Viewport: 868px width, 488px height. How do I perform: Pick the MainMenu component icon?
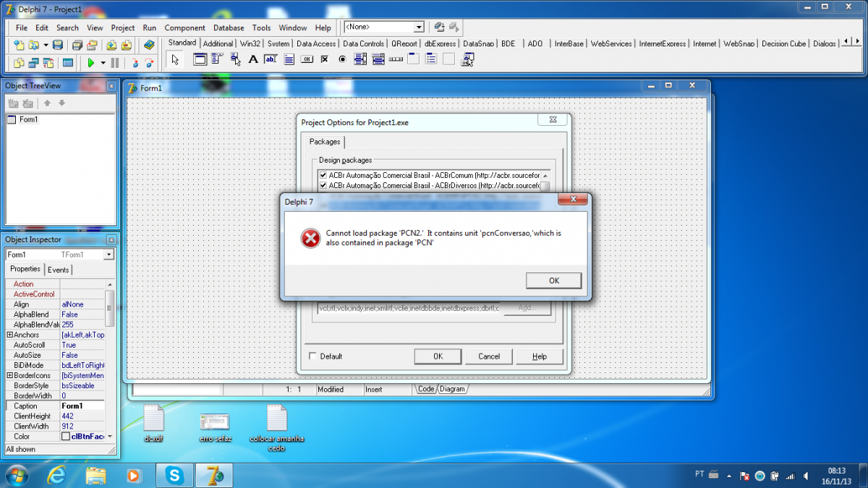coord(218,60)
